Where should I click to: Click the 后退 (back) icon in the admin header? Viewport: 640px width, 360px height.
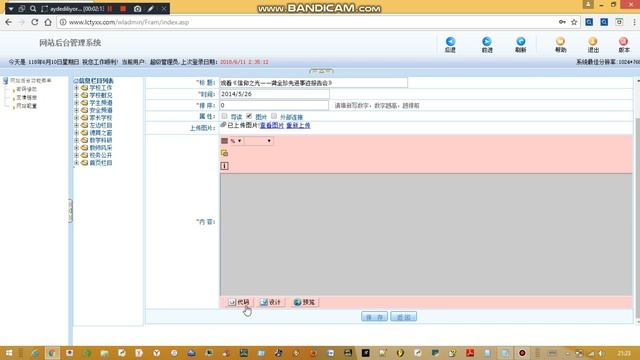click(x=450, y=42)
